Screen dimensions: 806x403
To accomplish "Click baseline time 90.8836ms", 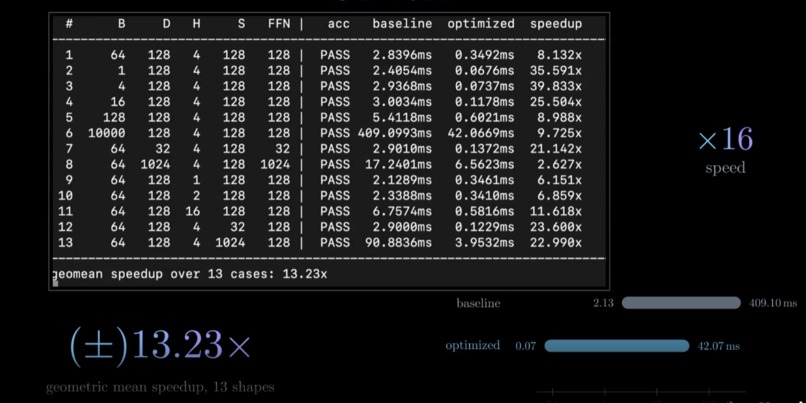I will click(x=398, y=243).
